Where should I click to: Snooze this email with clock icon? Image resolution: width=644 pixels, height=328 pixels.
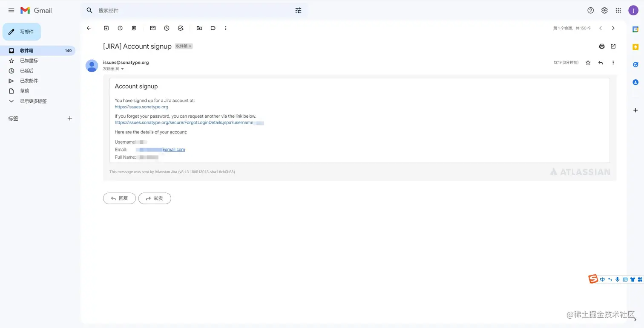[x=167, y=28]
